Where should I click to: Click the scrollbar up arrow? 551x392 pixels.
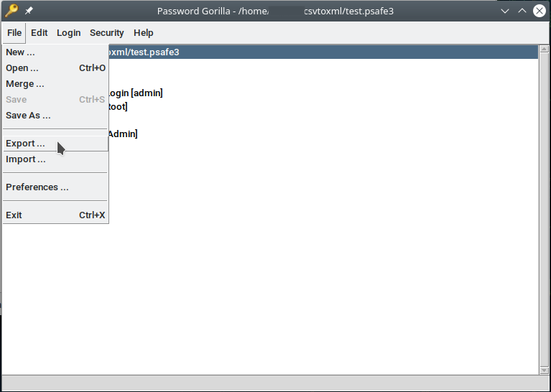click(x=544, y=49)
